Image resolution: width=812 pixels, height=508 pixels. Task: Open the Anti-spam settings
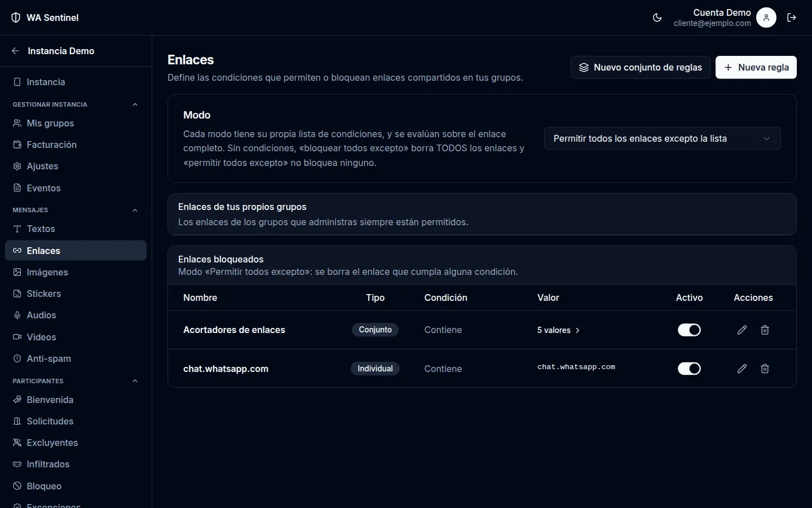pyautogui.click(x=76, y=358)
